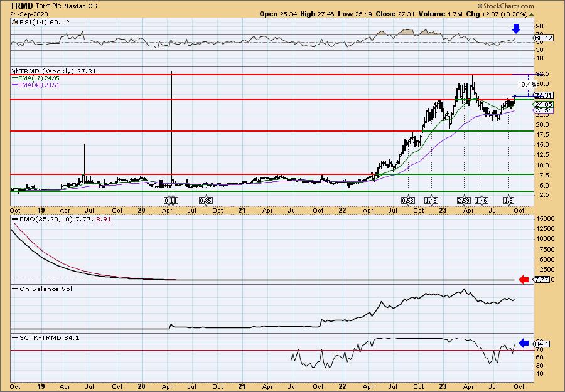Click the On Balance Vol label
This screenshot has height=392, width=565.
[x=45, y=289]
